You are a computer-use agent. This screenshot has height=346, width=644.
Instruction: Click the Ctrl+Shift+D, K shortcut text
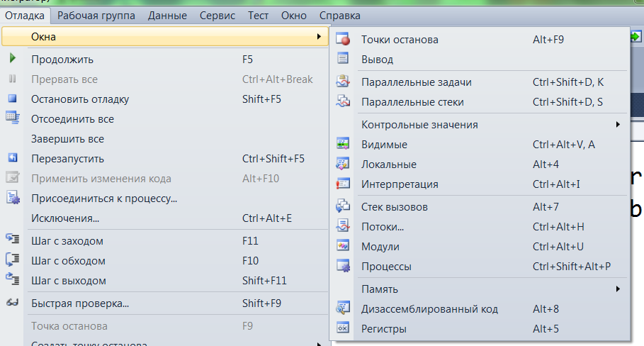pyautogui.click(x=568, y=82)
